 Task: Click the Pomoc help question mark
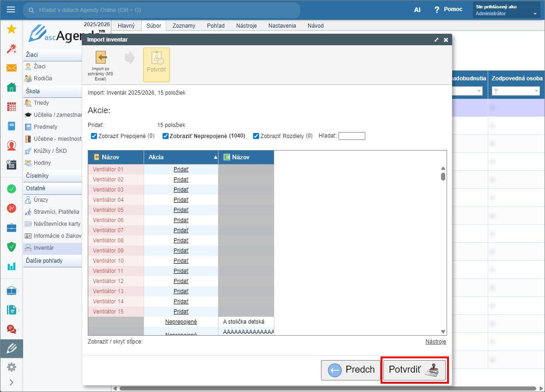[436, 10]
